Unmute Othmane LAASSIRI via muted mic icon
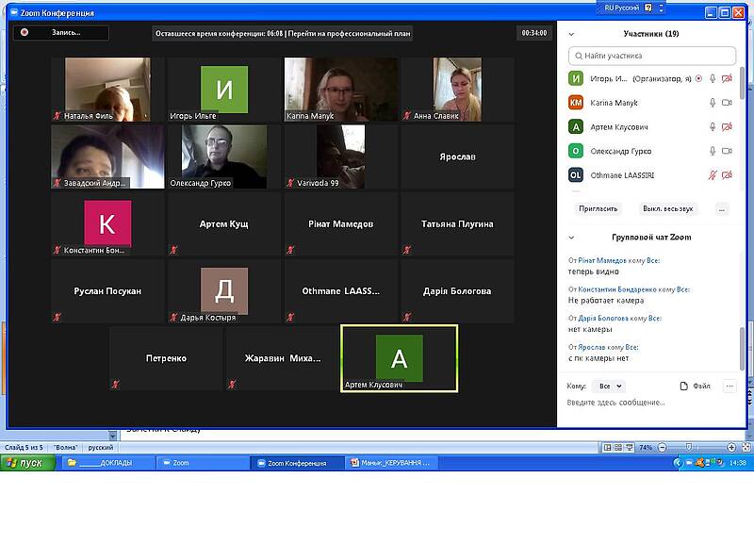This screenshot has width=754, height=560. [713, 175]
